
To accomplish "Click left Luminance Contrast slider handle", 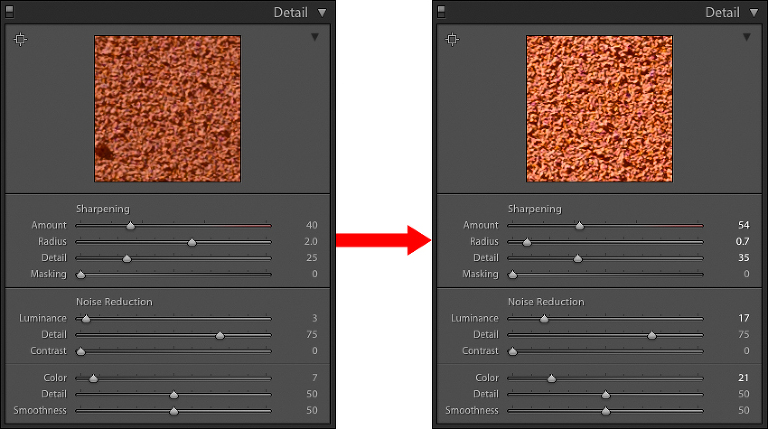I will pos(81,352).
